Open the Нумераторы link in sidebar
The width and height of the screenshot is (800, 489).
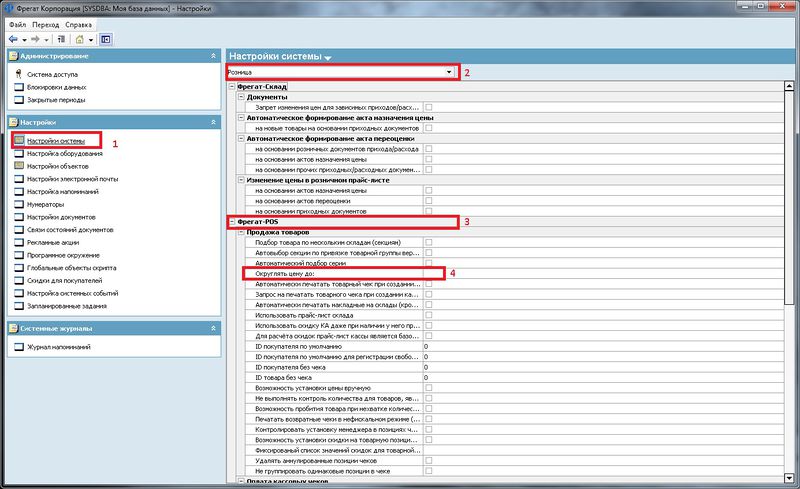(x=45, y=204)
